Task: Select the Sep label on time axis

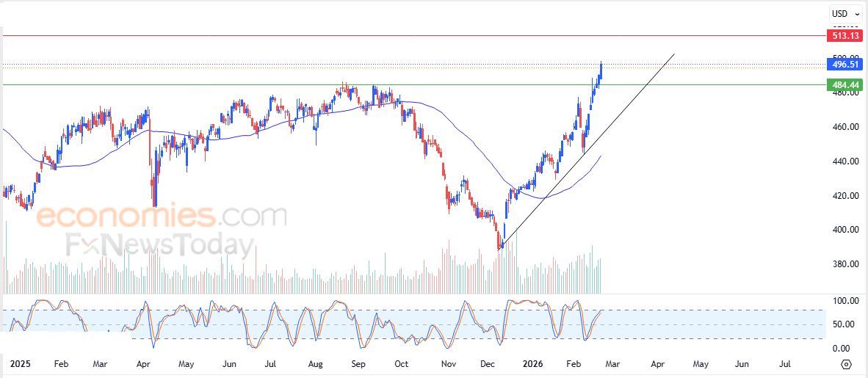Action: point(358,364)
